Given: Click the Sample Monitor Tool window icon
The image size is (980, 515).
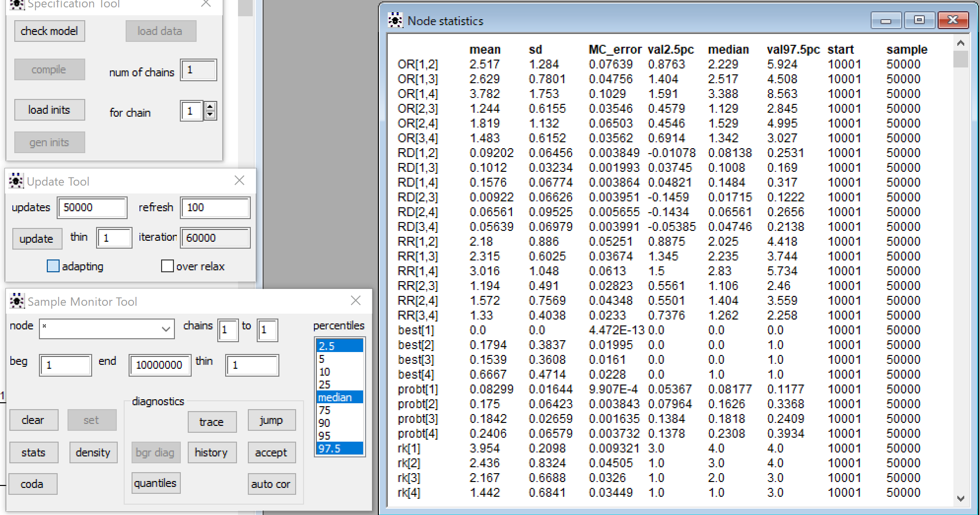Looking at the screenshot, I should pos(16,301).
